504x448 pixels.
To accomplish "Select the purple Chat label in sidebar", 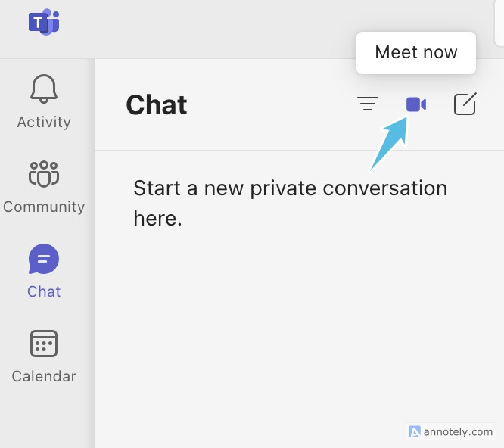I will pos(44,291).
